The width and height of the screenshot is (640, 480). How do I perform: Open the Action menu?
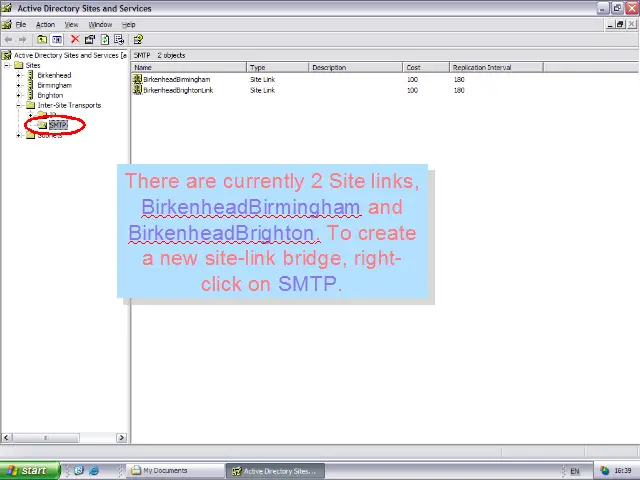tap(45, 24)
